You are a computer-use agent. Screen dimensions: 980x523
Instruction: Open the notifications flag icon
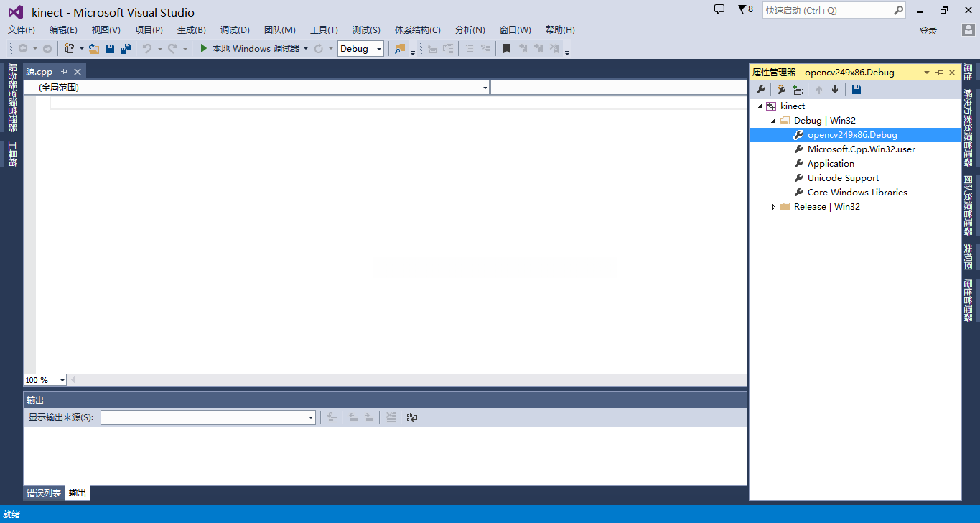742,9
